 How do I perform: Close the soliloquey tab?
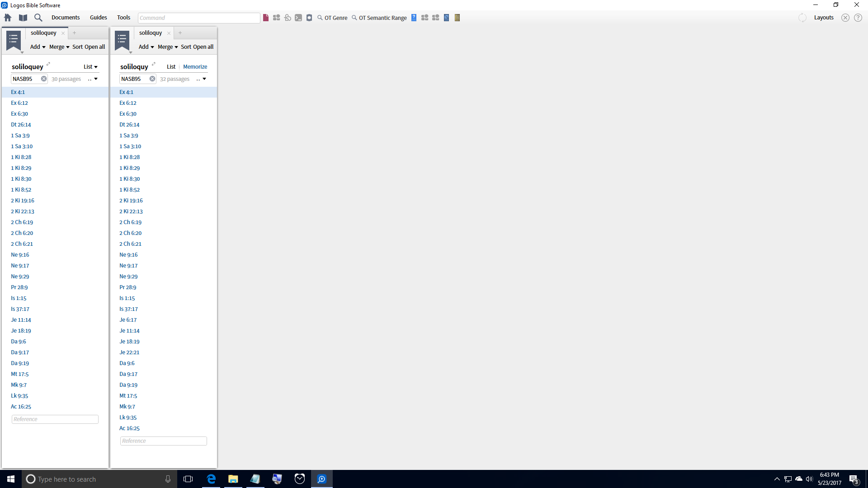[63, 33]
